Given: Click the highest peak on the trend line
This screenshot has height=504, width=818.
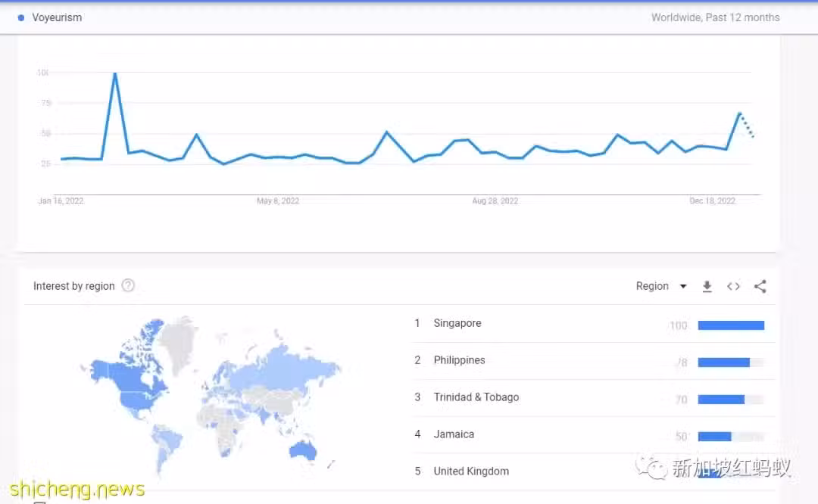Looking at the screenshot, I should click(114, 74).
